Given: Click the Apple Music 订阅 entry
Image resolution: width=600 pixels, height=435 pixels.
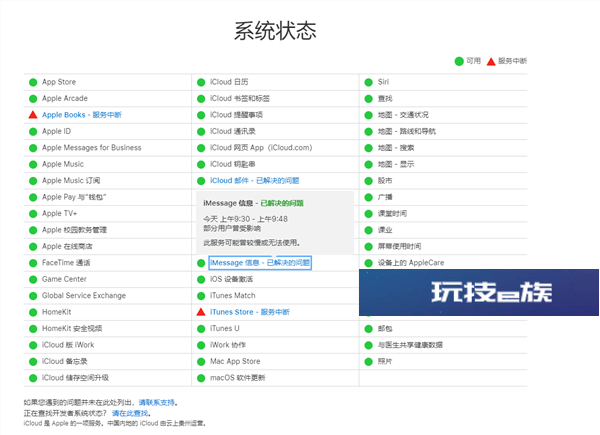Looking at the screenshot, I should tap(71, 181).
